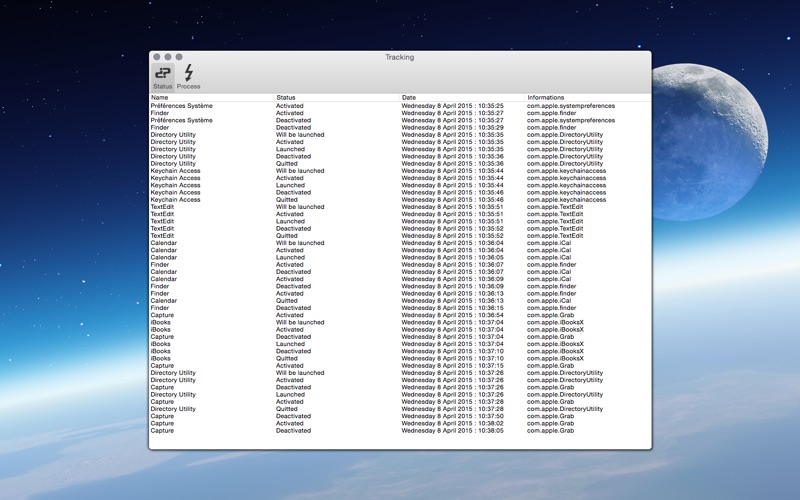Click the Date column header

click(462, 97)
